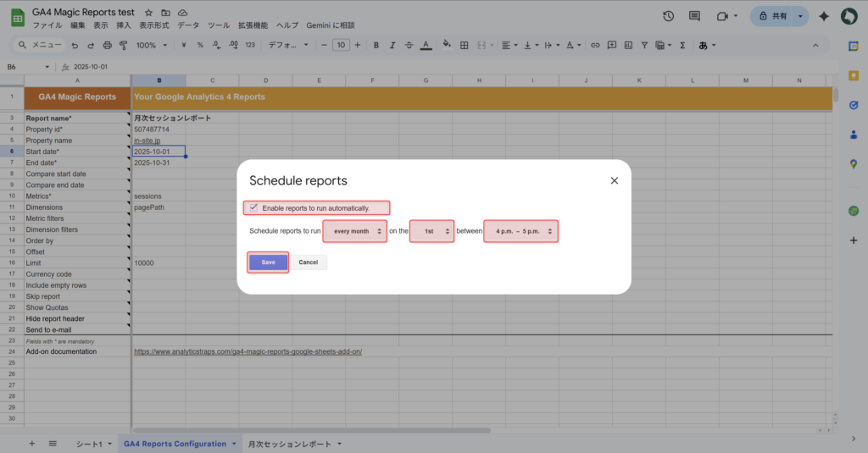Open the 4 p.m. – 5 p.m. time dropdown
This screenshot has width=868, height=453.
tap(521, 231)
